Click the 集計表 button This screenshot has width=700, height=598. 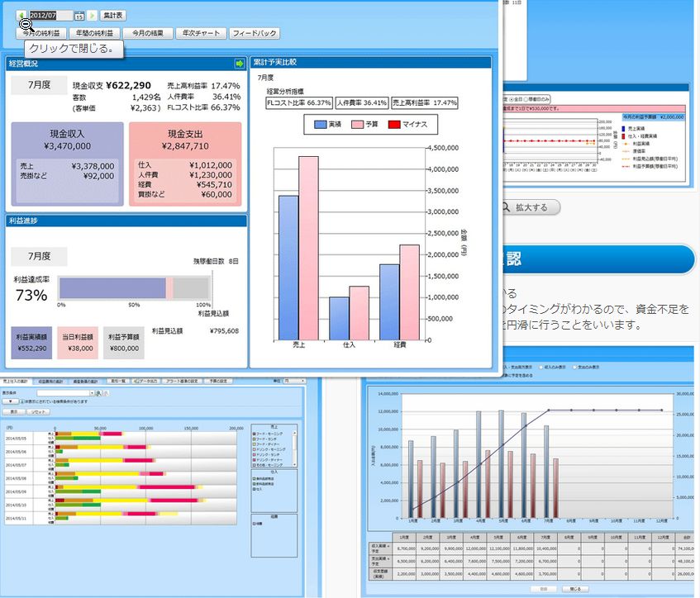114,15
